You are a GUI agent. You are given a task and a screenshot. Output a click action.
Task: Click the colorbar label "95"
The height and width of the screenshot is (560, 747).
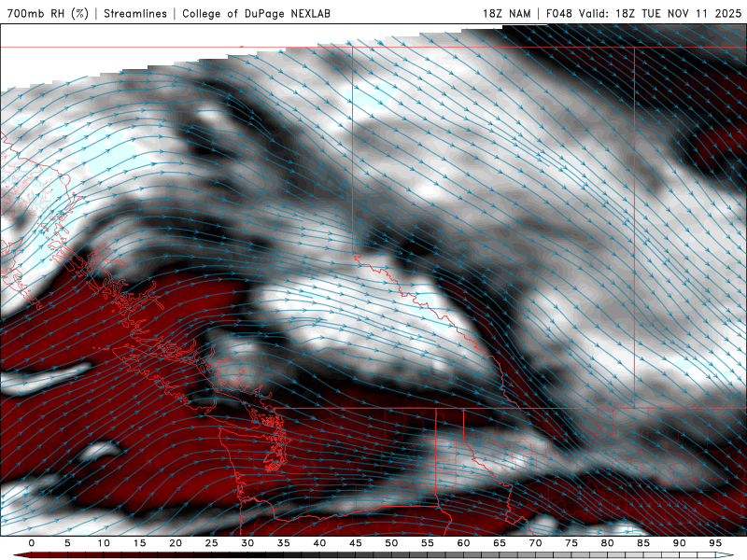(x=715, y=543)
